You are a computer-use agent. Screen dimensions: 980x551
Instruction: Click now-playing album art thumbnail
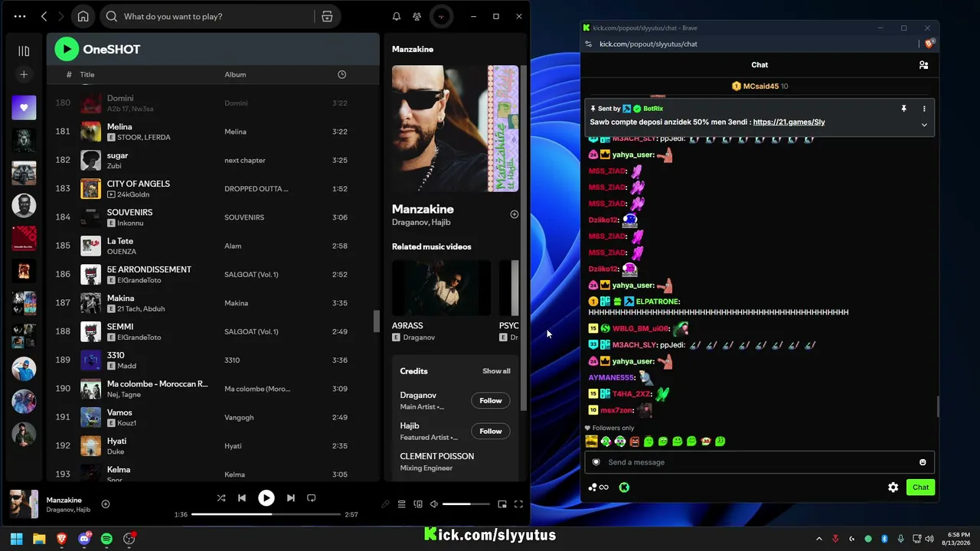(x=24, y=504)
